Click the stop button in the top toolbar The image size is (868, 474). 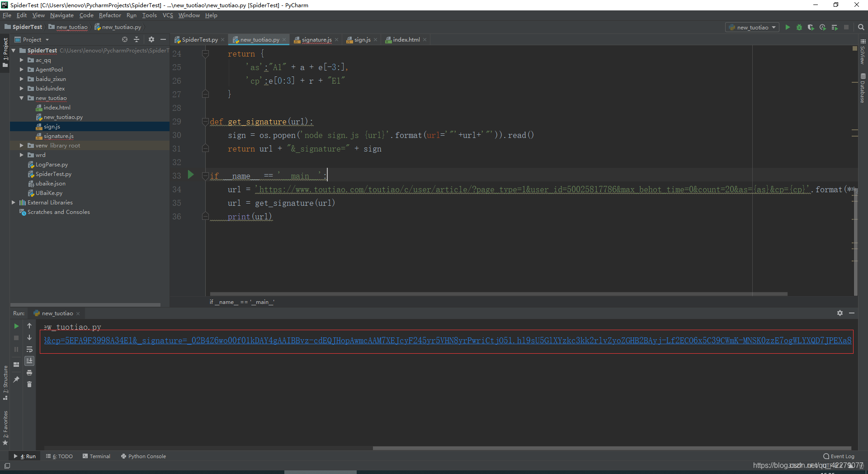click(846, 27)
